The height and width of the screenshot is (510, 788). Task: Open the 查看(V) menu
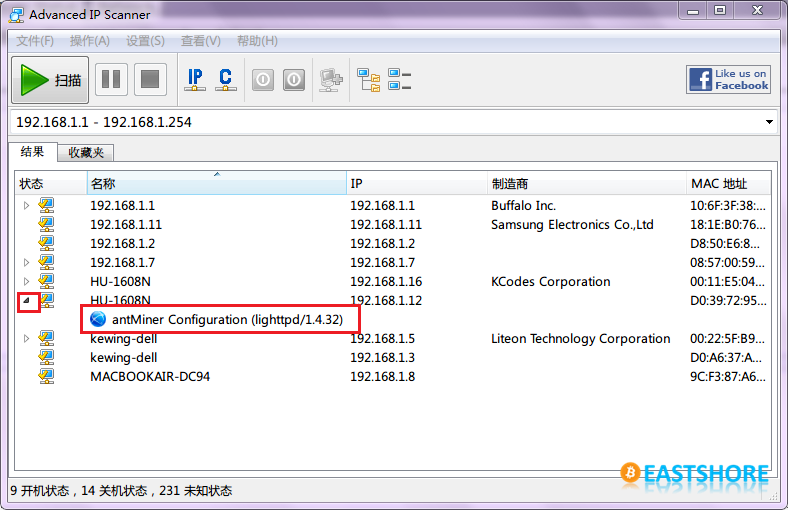coord(201,41)
